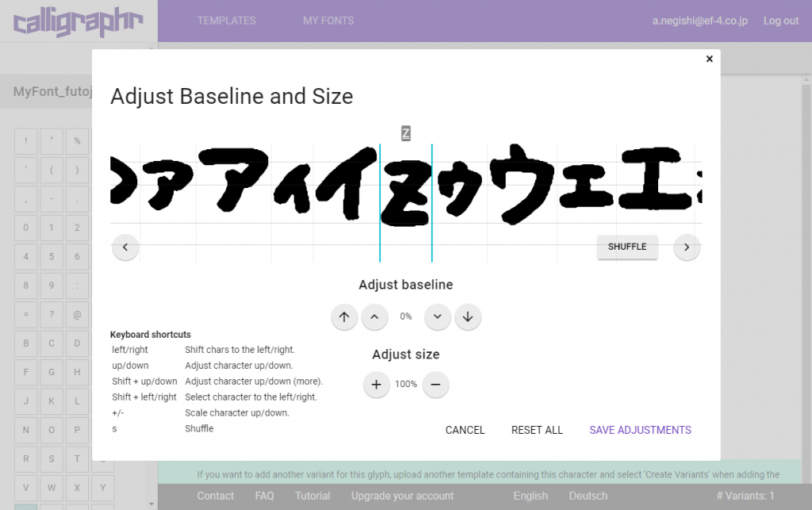Open the FAQ page from the footer
The height and width of the screenshot is (510, 812).
264,495
